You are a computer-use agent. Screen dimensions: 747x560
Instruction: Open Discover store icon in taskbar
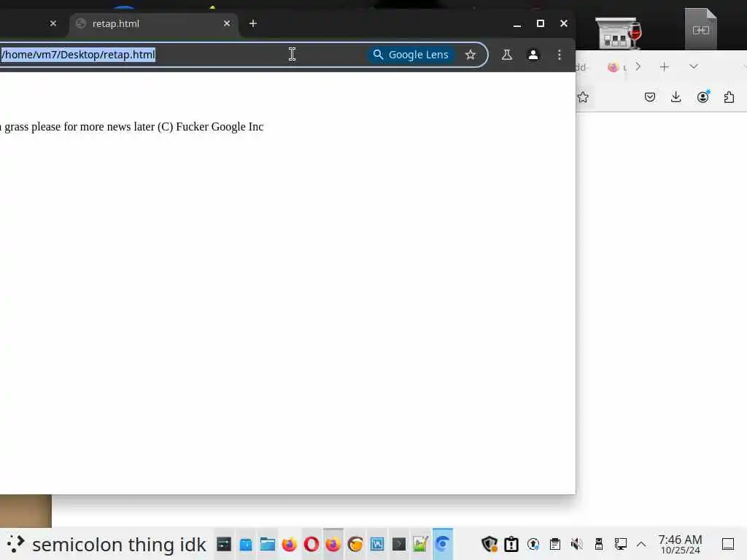tap(246, 544)
